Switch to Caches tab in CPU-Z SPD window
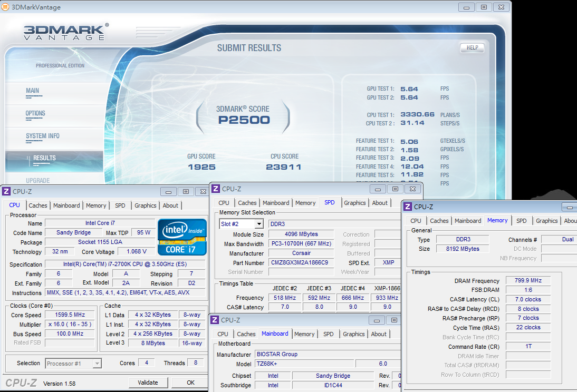This screenshot has height=392, width=577. click(x=247, y=203)
